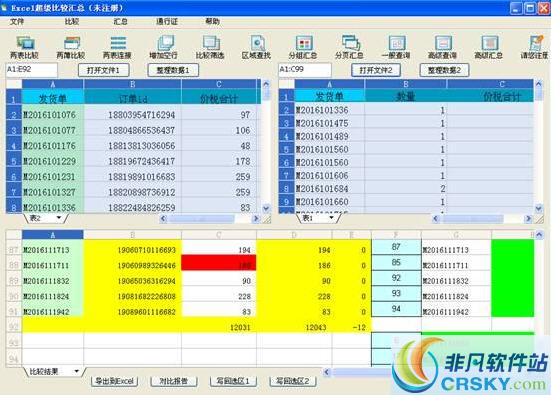
Task: Open the 文件 menu
Action: click(17, 22)
